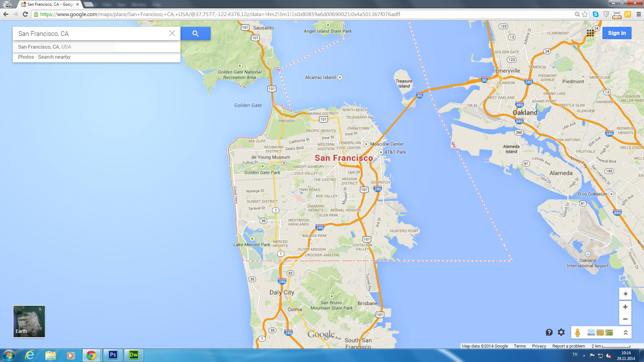Bookmark page with the star icon
Image resolution: width=644 pixels, height=362 pixels.
pyautogui.click(x=585, y=14)
